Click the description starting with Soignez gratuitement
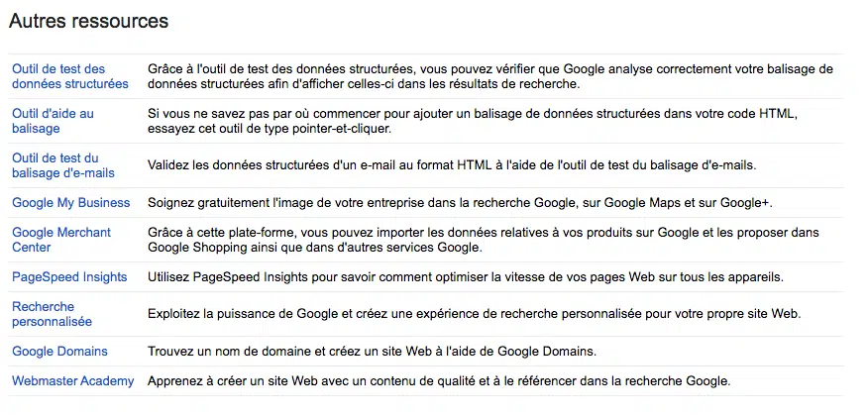Viewport: 868px width, 417px height. [x=459, y=202]
